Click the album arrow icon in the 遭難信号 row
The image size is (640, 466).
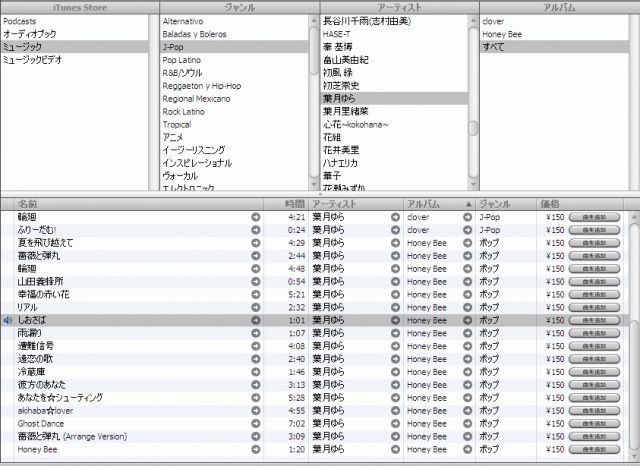click(467, 346)
